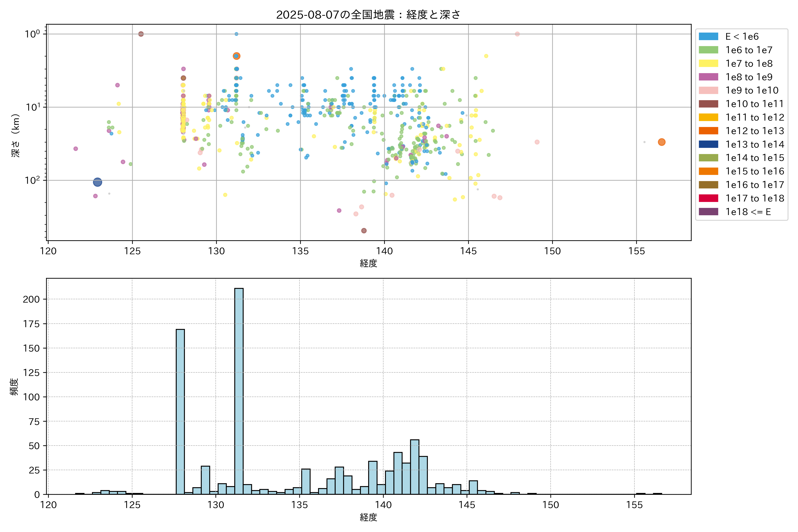Click the yellow 1e7 to 1e8 swatch

708,64
